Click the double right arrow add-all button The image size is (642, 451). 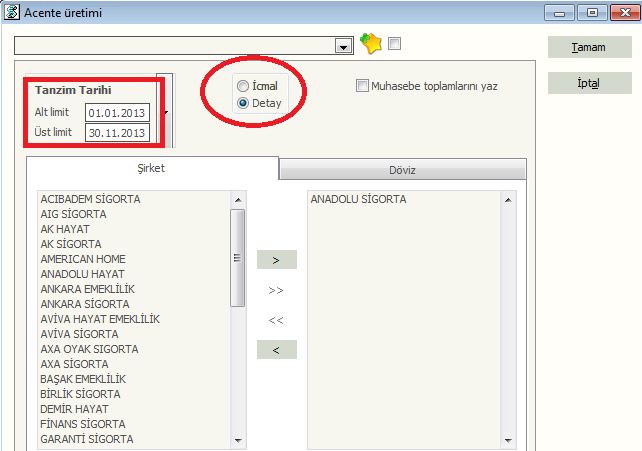[x=276, y=290]
